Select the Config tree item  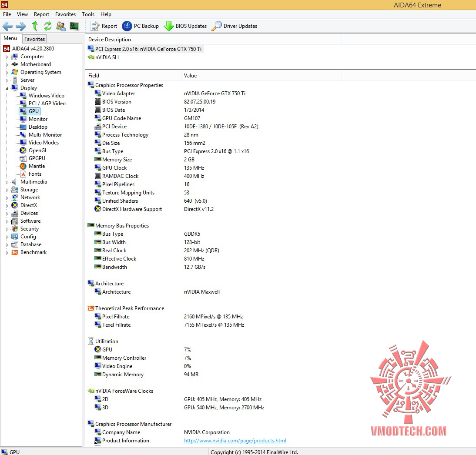click(28, 237)
